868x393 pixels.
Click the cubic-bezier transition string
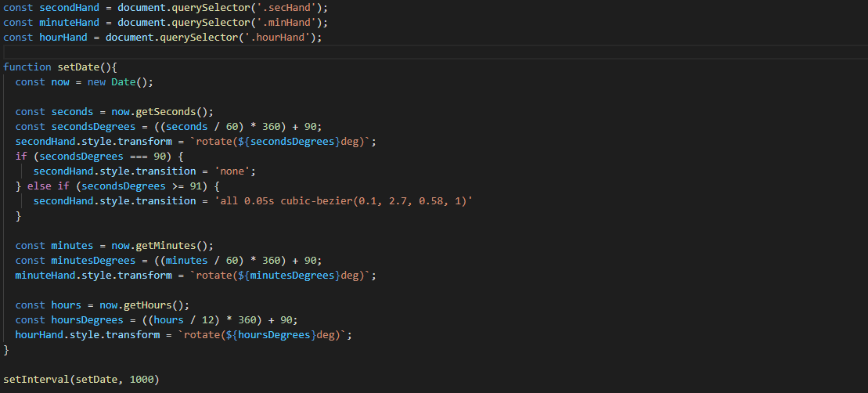click(x=343, y=201)
